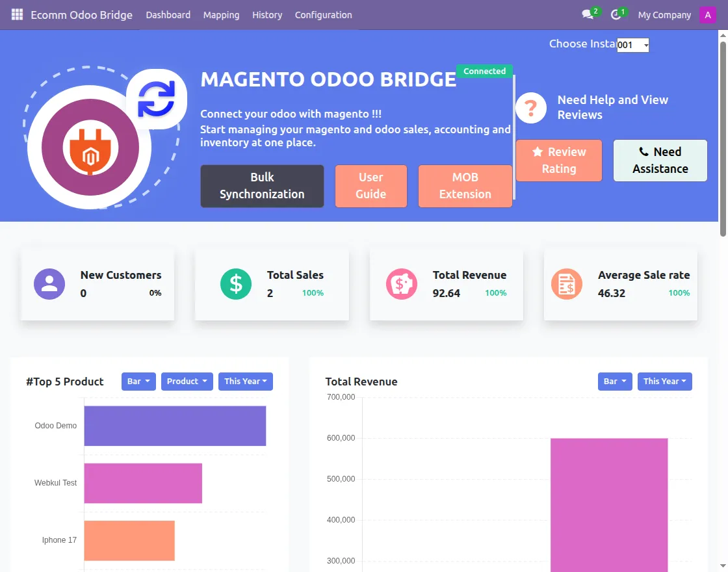Open the user avatar A menu
This screenshot has height=572, width=728.
tap(708, 15)
